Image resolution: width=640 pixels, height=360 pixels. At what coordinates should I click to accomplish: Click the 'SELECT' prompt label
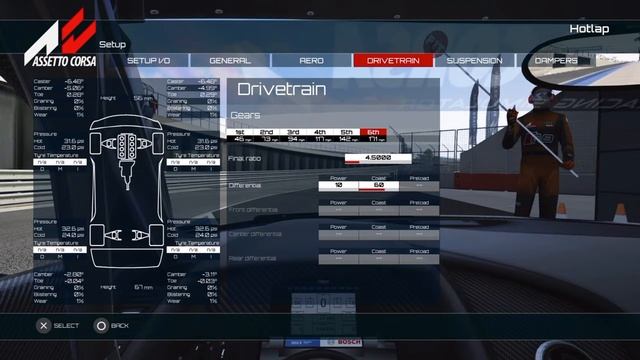[66, 326]
